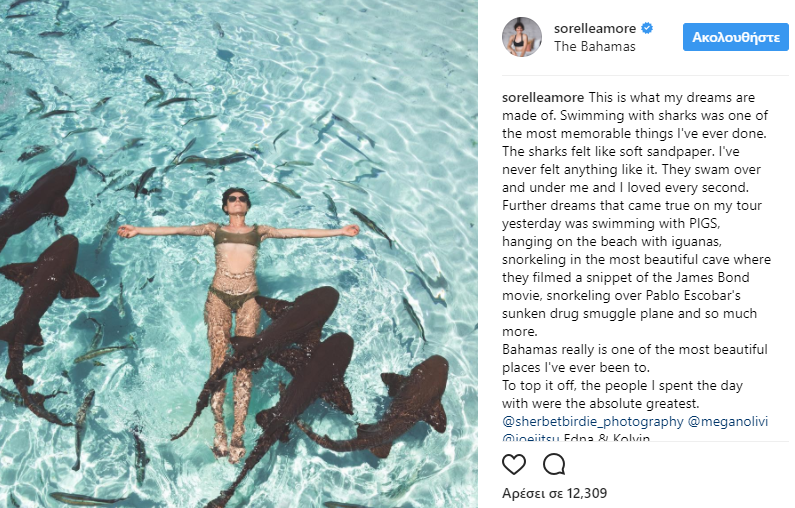Image resolution: width=795 pixels, height=508 pixels.
Task: Visit the @meganolivi tagged profile
Action: 728,422
